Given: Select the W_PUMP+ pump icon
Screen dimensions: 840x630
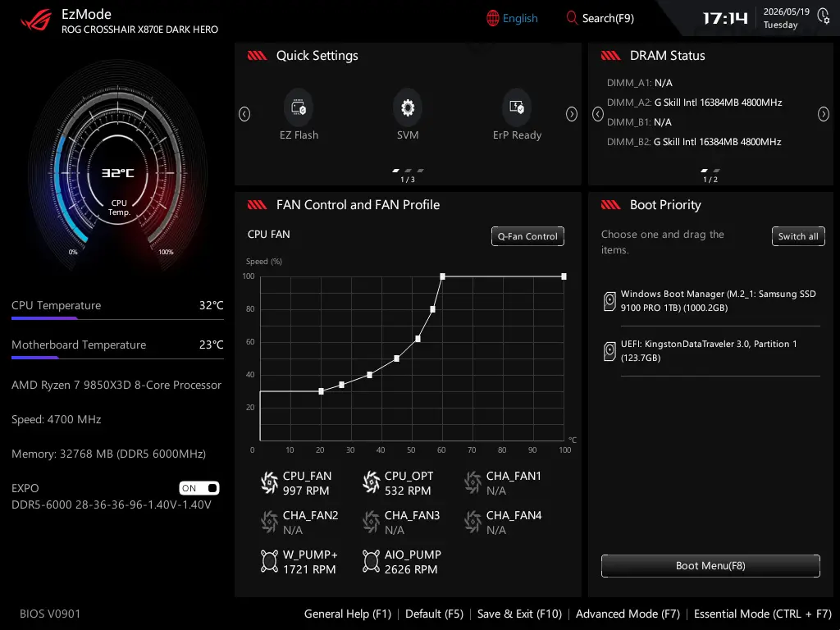Looking at the screenshot, I should (x=269, y=561).
